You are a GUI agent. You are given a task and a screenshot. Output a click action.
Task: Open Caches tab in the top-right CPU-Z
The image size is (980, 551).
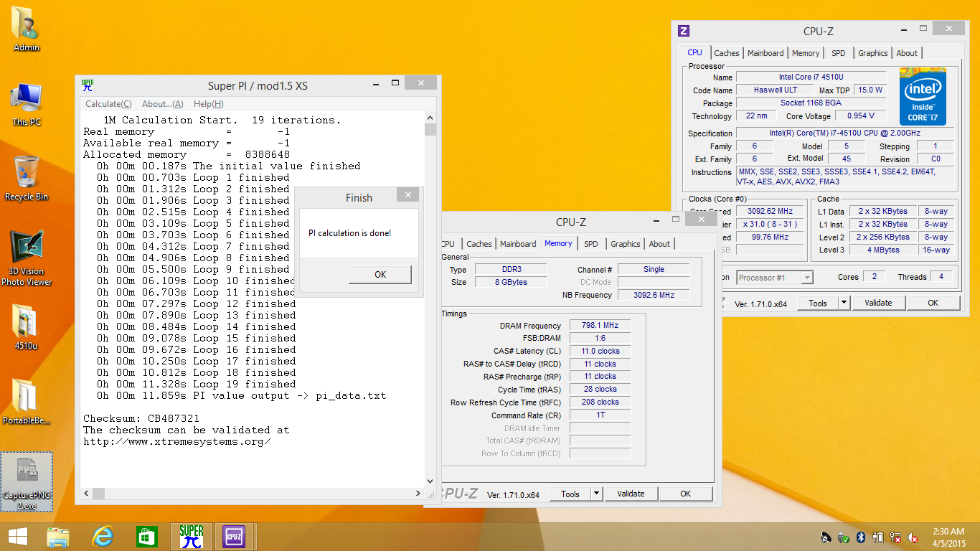(x=726, y=53)
